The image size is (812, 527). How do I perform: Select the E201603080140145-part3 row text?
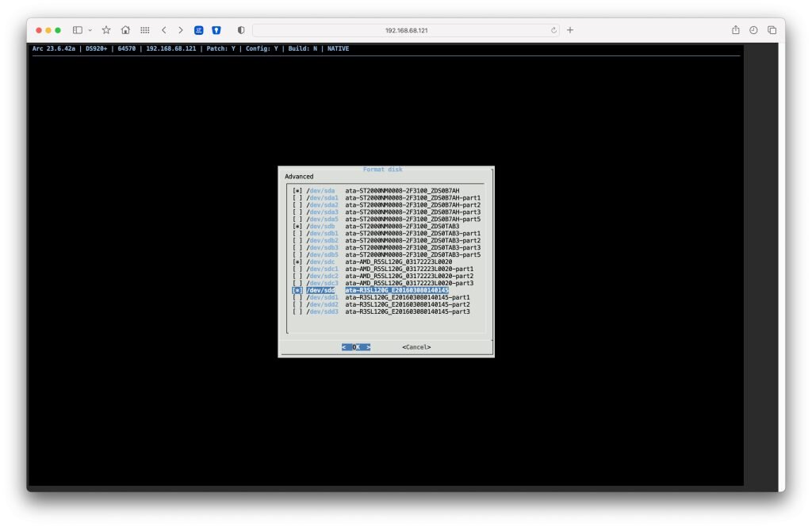(408, 311)
